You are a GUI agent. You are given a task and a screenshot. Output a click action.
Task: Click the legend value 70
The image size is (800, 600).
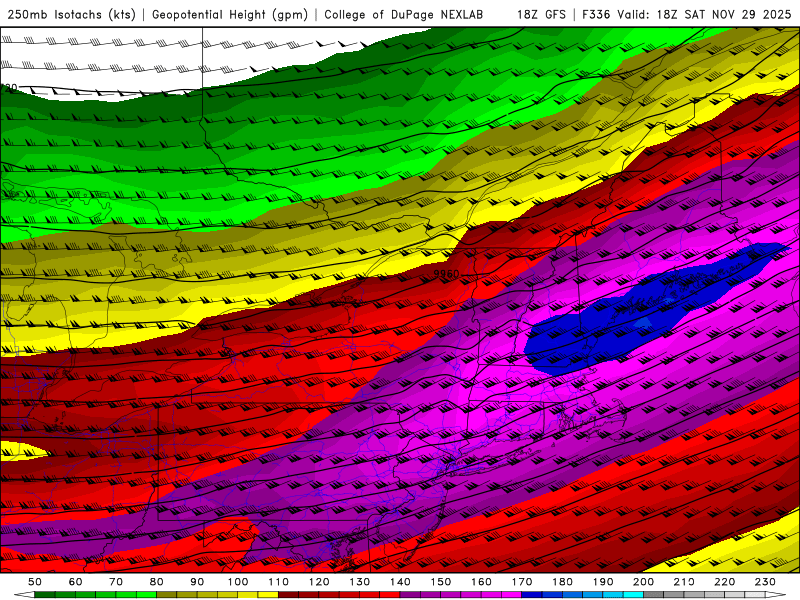[116, 582]
